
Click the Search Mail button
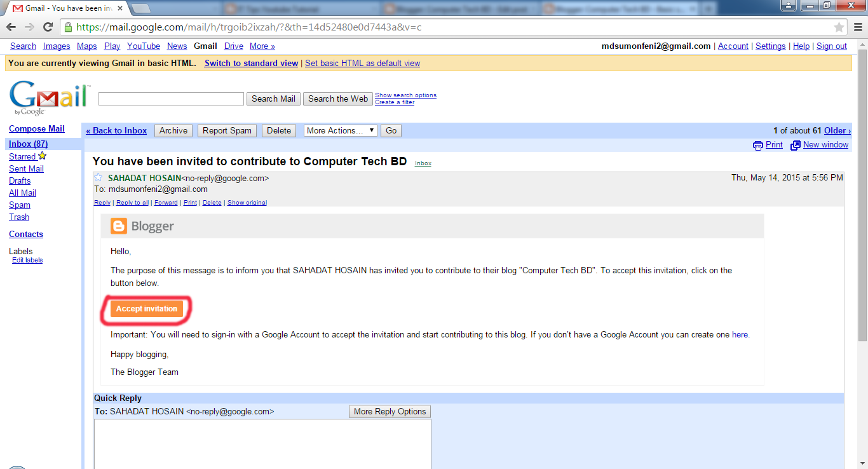tap(273, 99)
